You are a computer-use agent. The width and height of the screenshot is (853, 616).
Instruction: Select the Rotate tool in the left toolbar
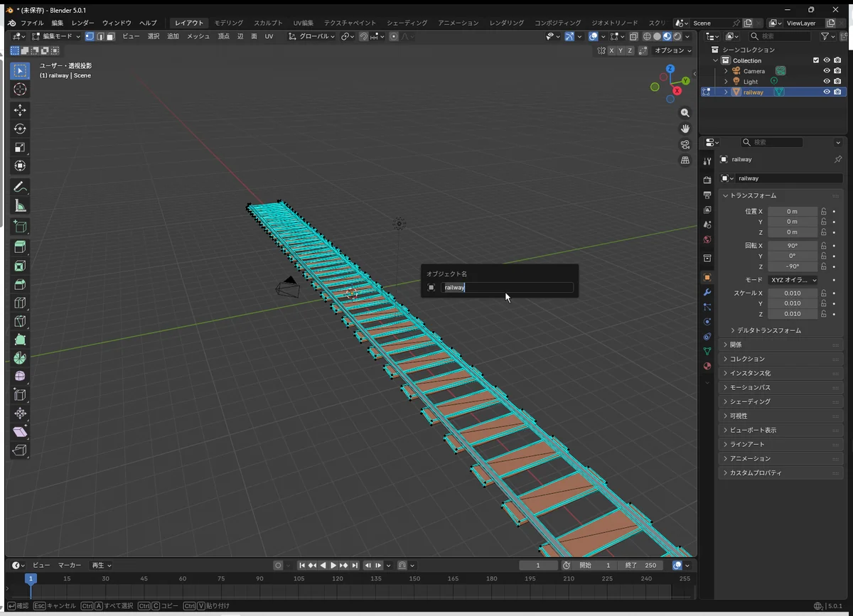click(x=20, y=129)
